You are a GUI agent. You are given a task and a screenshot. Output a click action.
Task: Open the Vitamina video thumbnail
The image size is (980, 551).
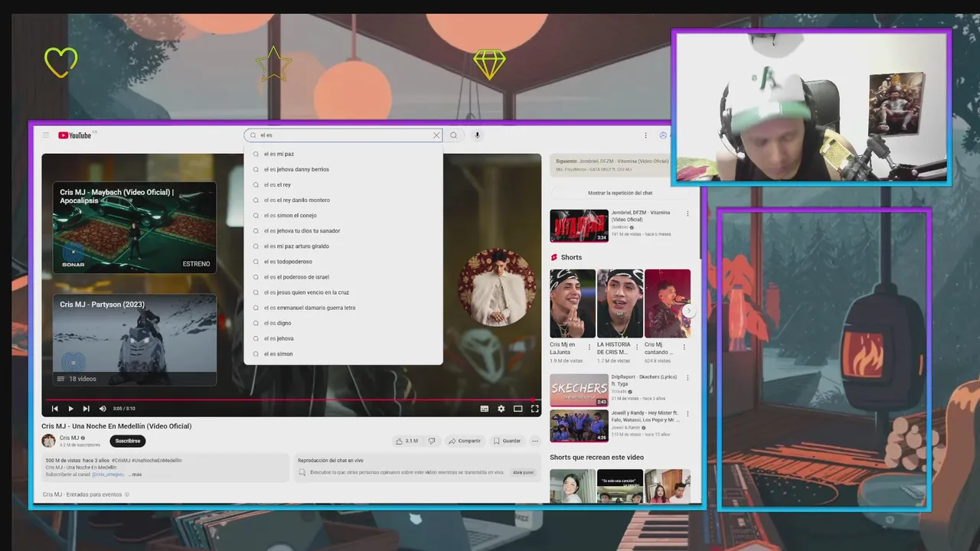click(579, 226)
